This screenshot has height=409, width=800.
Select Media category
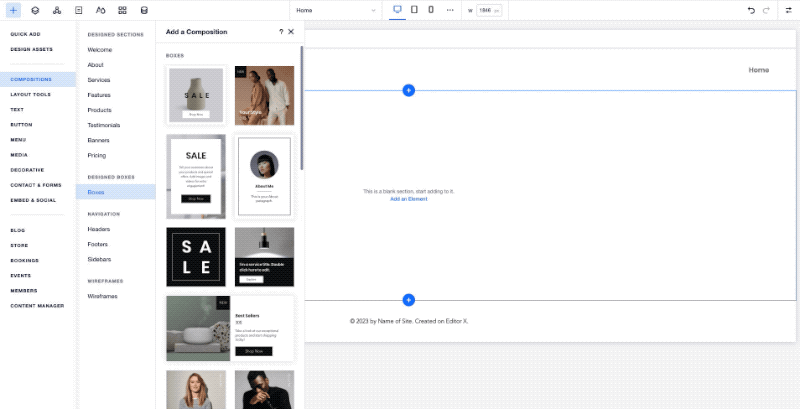(19, 155)
